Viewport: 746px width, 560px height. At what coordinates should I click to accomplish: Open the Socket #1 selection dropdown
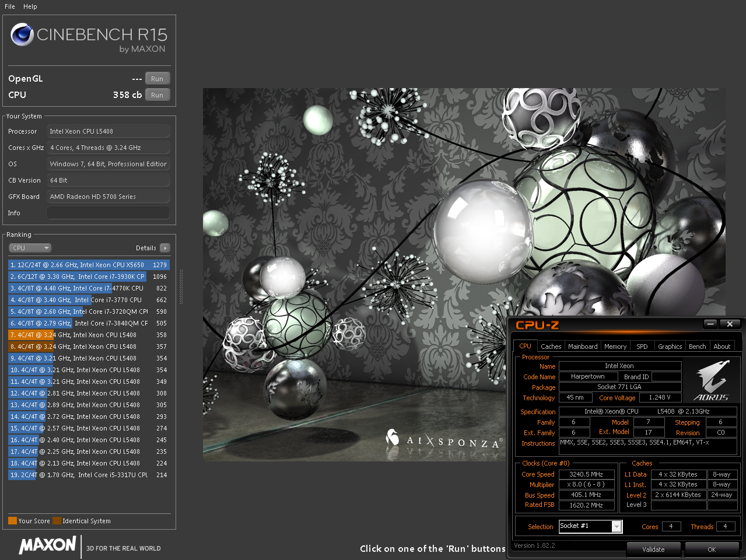pyautogui.click(x=590, y=526)
